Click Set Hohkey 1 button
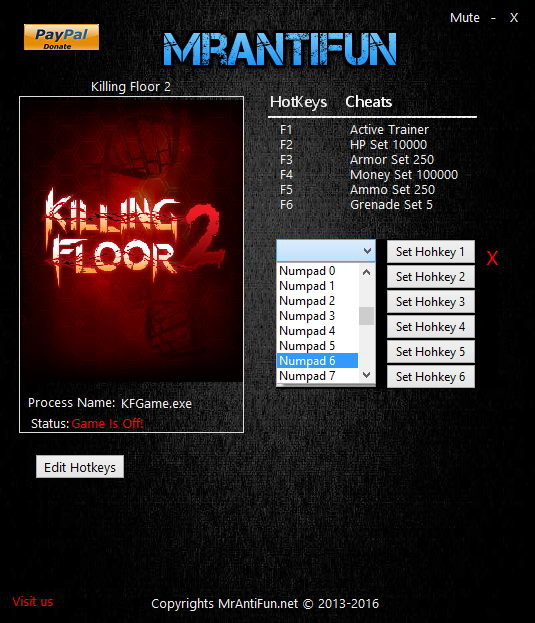This screenshot has width=535, height=623. point(431,252)
